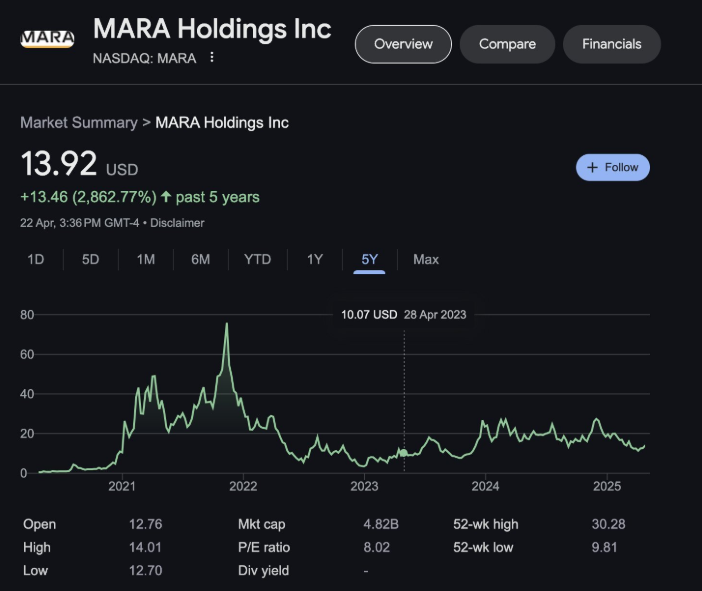Click the chart peak near late 2021
This screenshot has width=702, height=591.
point(227,324)
